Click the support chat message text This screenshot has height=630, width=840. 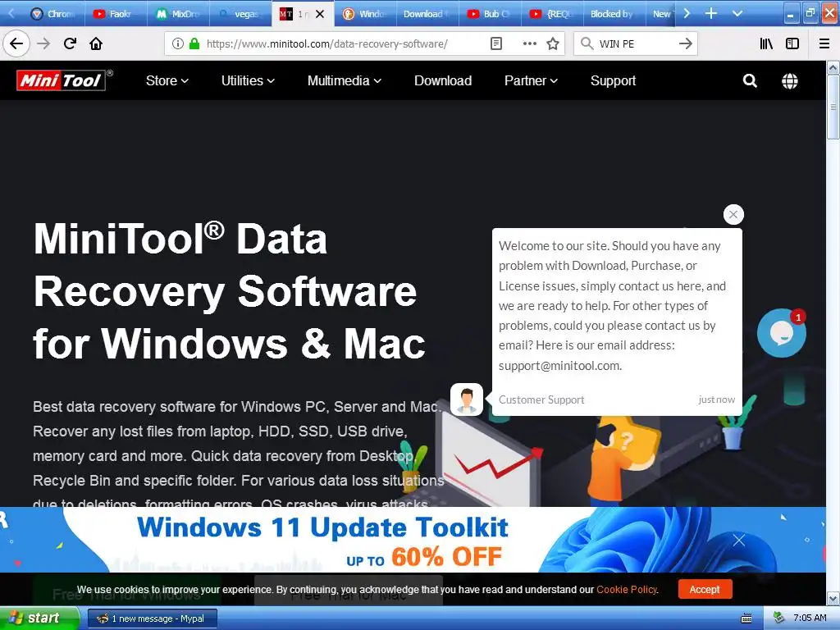click(x=612, y=306)
